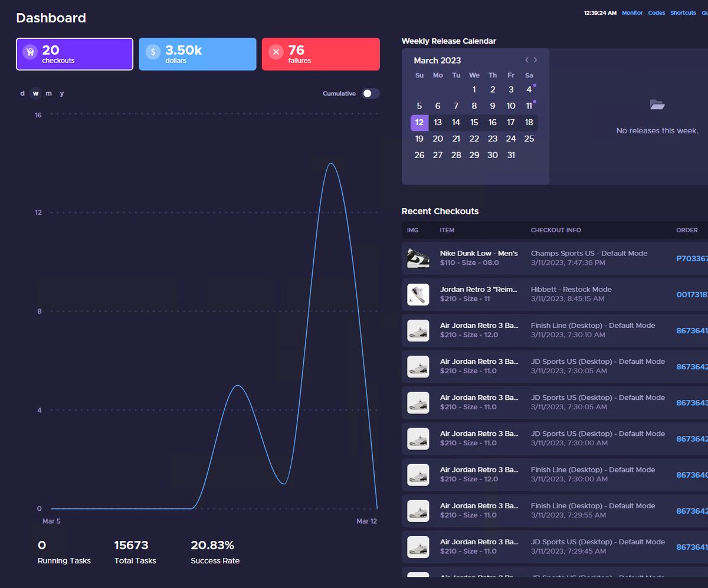Select the monthly 'm' chart range
The image size is (708, 588).
point(48,93)
